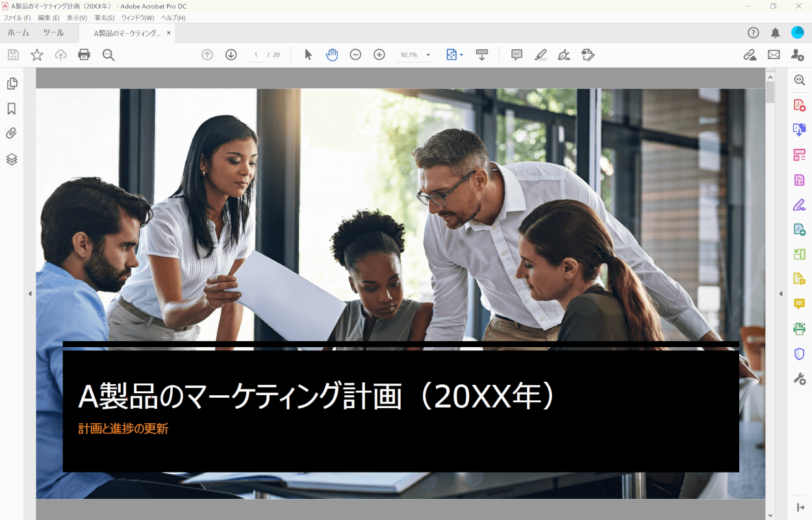812x520 pixels.
Task: Select the Hand tool
Action: click(x=332, y=55)
